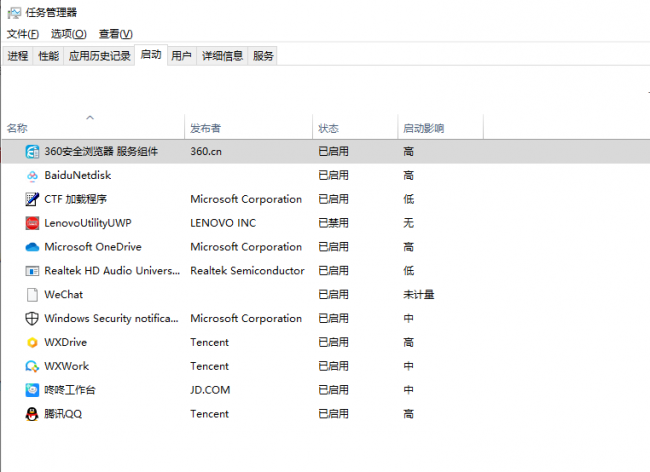
Task: Open the 查看(V) menu
Action: coord(116,34)
